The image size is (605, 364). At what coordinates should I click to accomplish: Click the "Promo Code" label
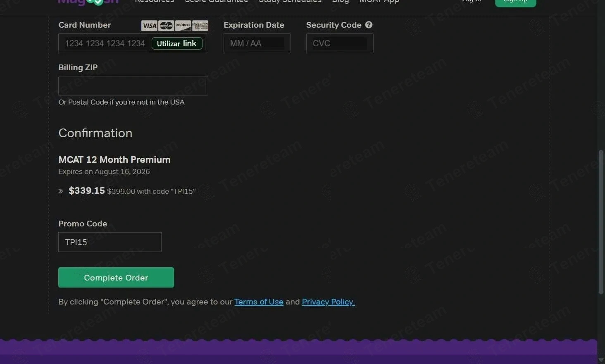(x=83, y=224)
